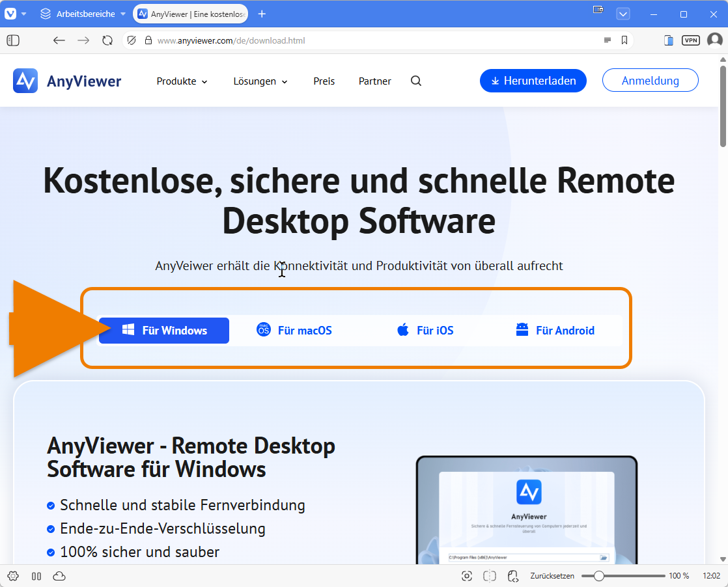Expand the Produkte menu
The image size is (728, 587).
coord(182,81)
